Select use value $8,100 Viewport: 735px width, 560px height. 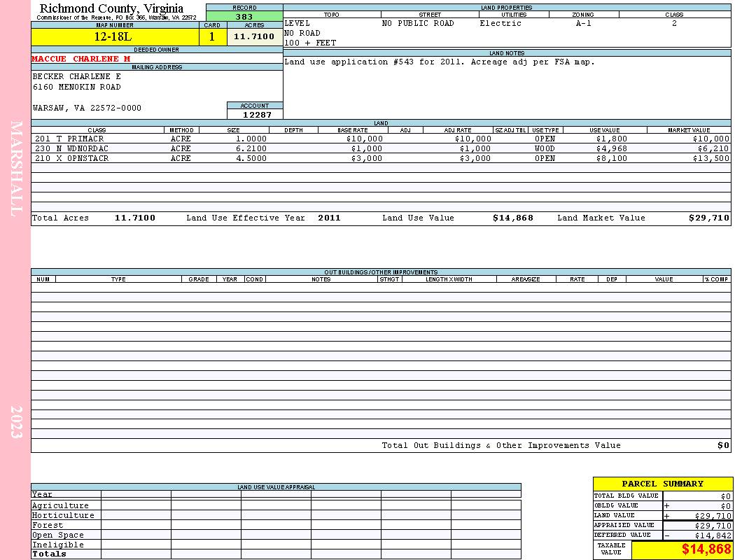tap(611, 158)
